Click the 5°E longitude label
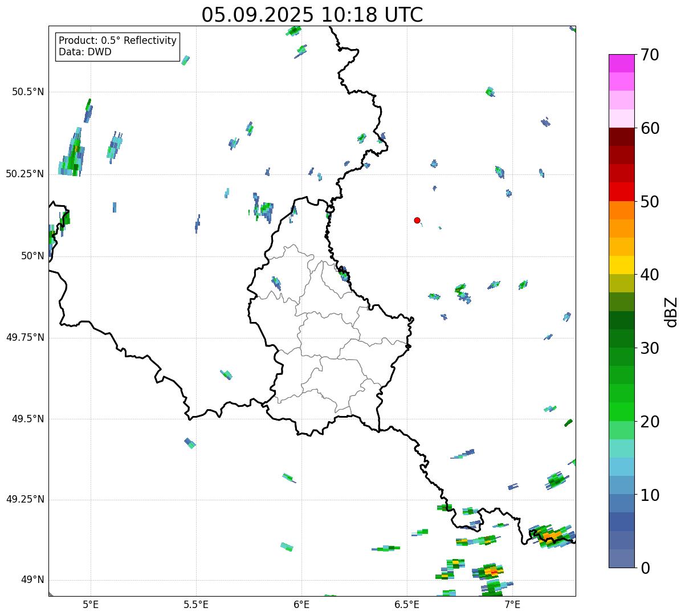Screen dimensions: 685x616 pos(91,604)
